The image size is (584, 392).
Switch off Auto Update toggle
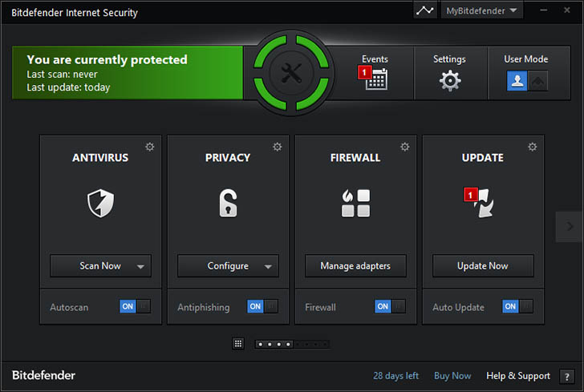point(517,306)
